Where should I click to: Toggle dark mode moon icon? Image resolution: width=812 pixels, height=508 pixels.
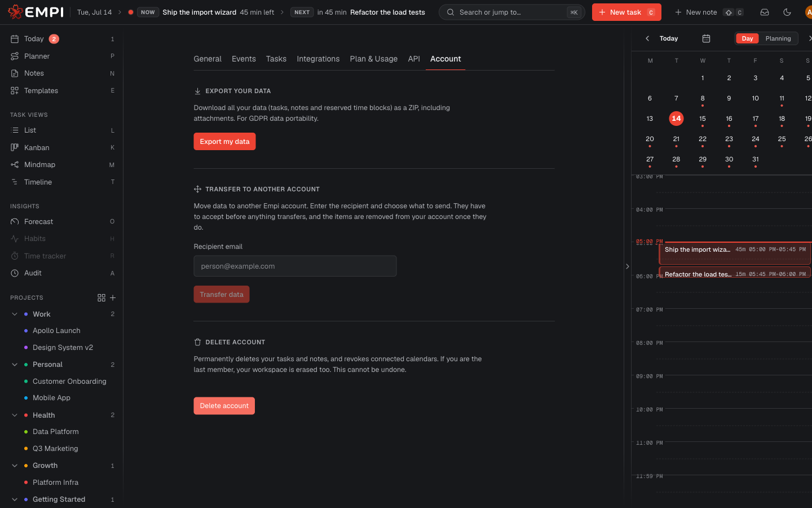787,12
